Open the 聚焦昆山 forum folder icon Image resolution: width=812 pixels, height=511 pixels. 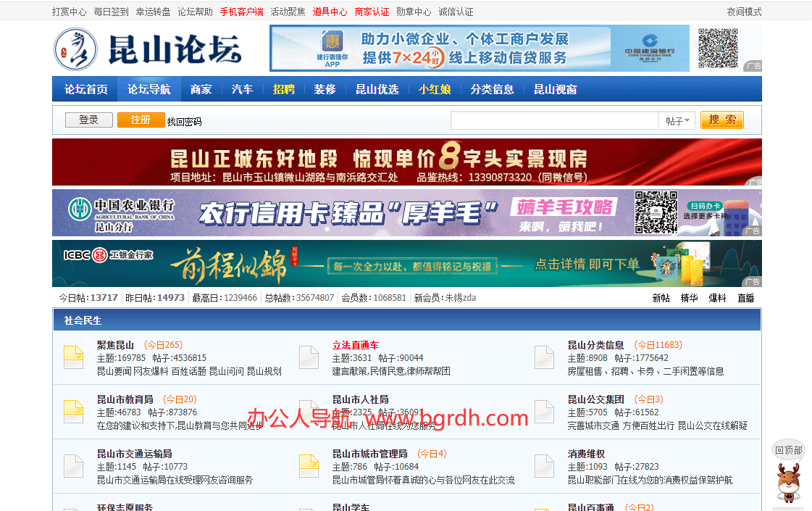click(x=73, y=357)
